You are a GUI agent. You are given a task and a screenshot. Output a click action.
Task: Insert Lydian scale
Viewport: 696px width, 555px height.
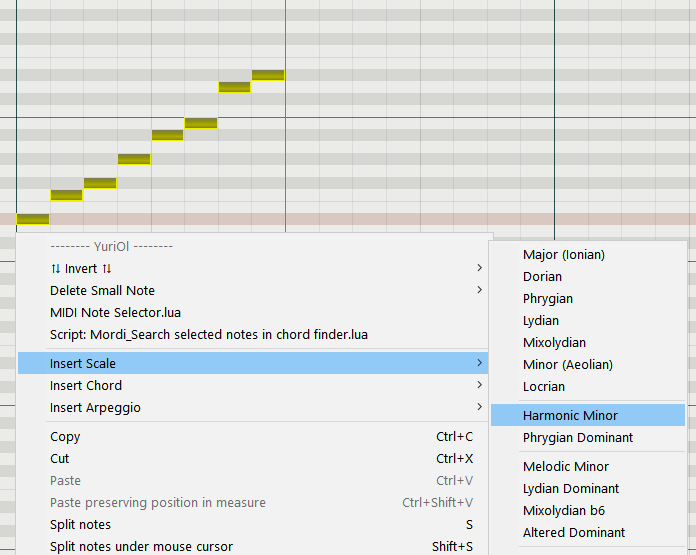pyautogui.click(x=588, y=321)
